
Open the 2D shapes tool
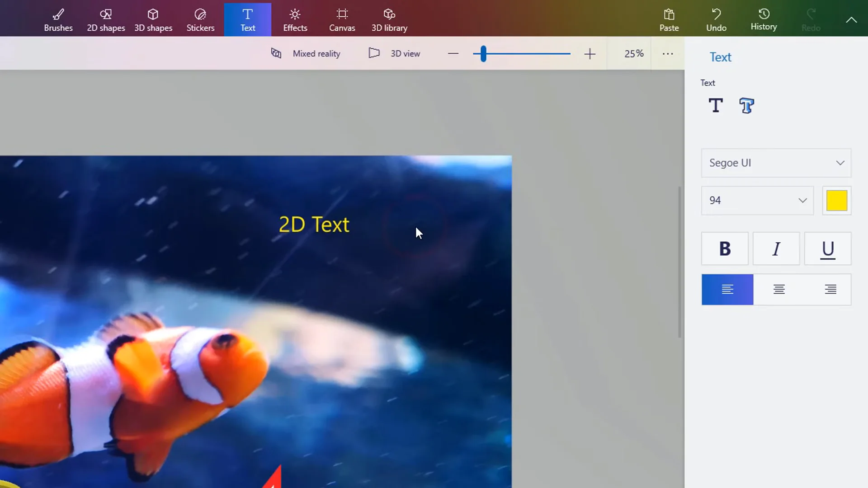[106, 20]
